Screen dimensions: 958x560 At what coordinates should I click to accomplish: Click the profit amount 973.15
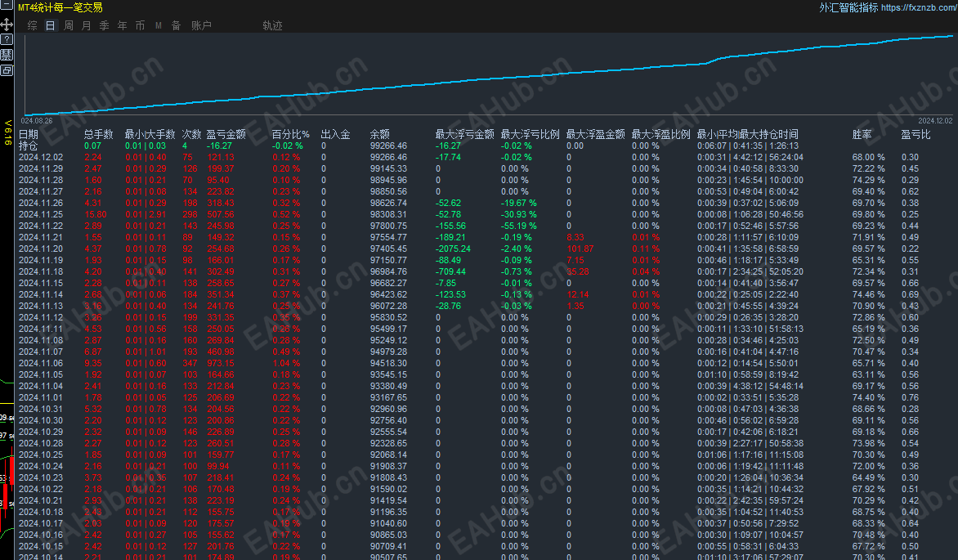(220, 363)
